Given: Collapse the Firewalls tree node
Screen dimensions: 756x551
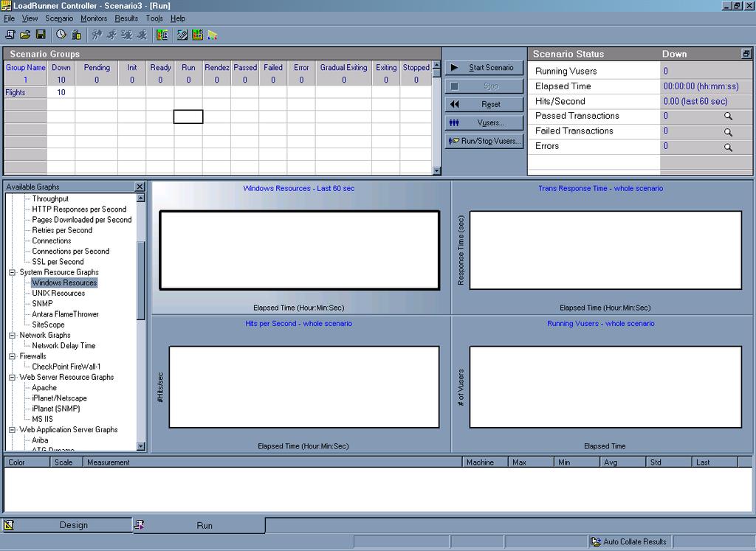Looking at the screenshot, I should click(x=13, y=356).
